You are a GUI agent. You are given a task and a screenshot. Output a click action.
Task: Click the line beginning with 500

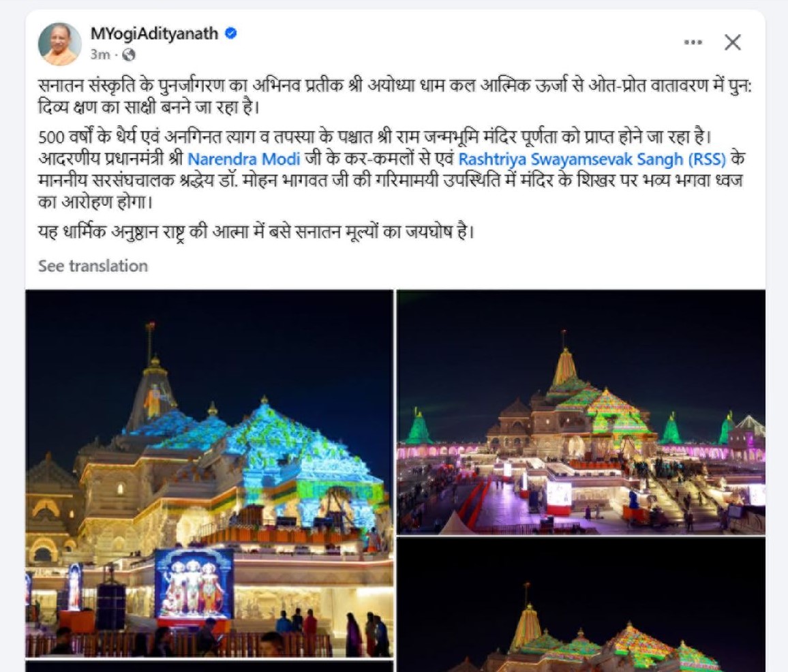click(x=376, y=137)
